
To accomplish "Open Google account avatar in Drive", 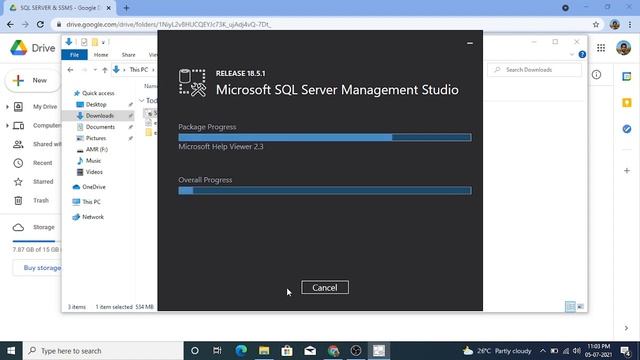I will coord(623,48).
